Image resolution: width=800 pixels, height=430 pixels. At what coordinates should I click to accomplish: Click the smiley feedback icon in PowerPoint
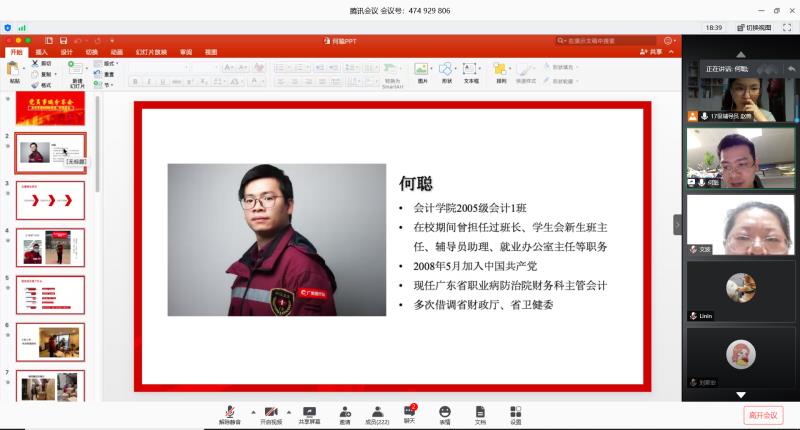pos(668,40)
